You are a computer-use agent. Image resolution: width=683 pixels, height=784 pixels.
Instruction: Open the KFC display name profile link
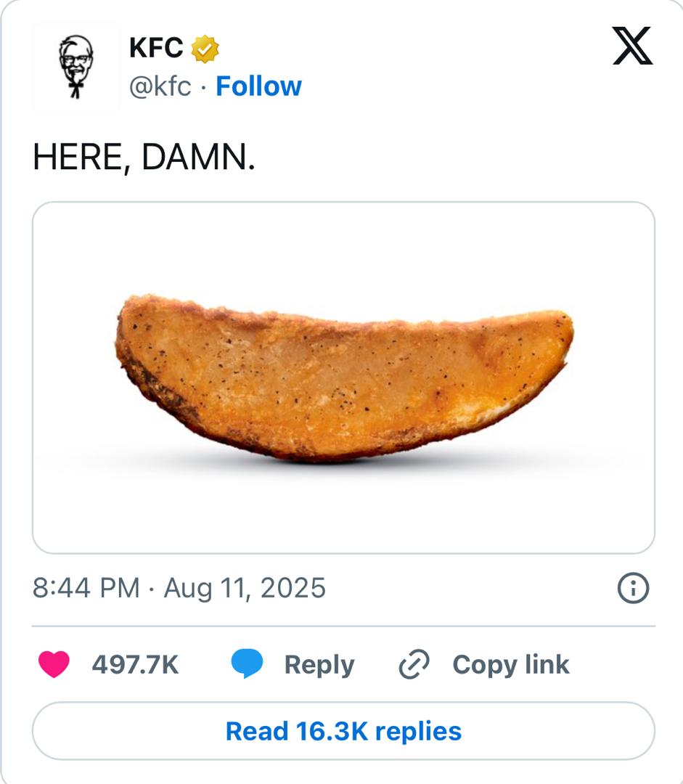156,49
